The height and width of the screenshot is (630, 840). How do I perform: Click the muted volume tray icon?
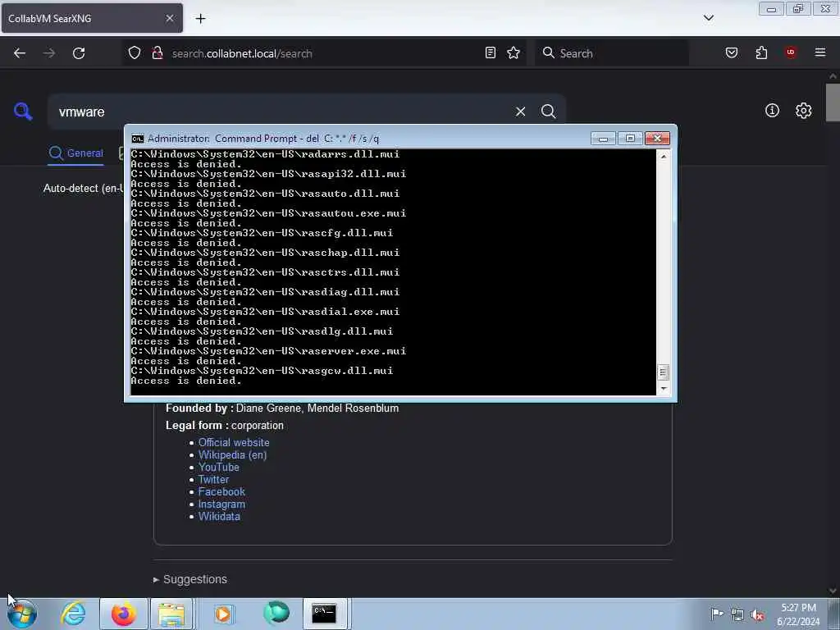pos(758,614)
